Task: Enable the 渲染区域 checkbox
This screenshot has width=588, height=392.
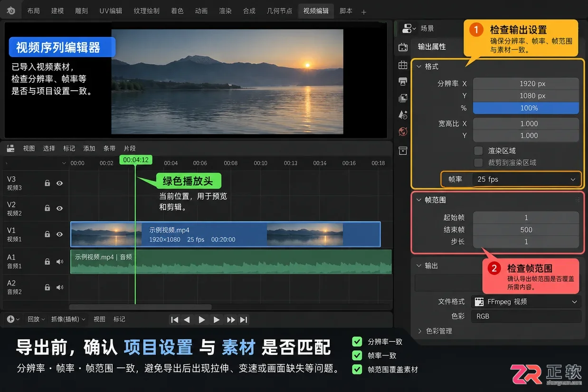Action: tap(479, 151)
